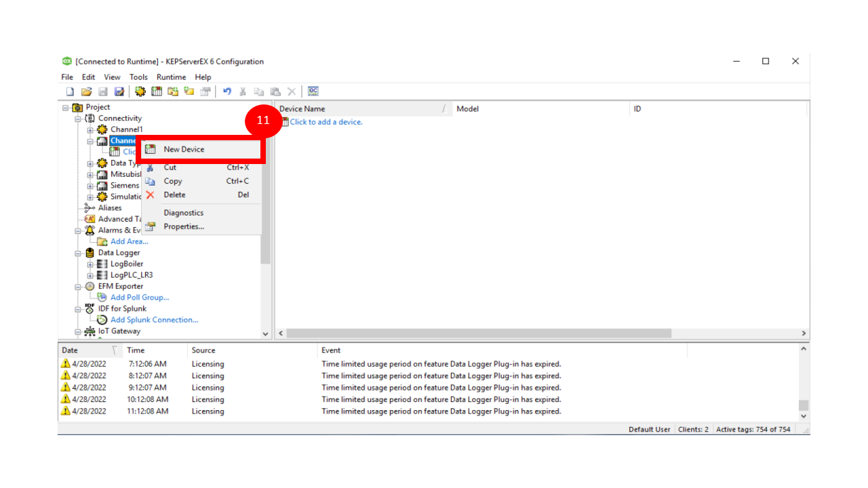This screenshot has width=868, height=488.
Task: Click the Save As toolbar icon
Action: (119, 91)
